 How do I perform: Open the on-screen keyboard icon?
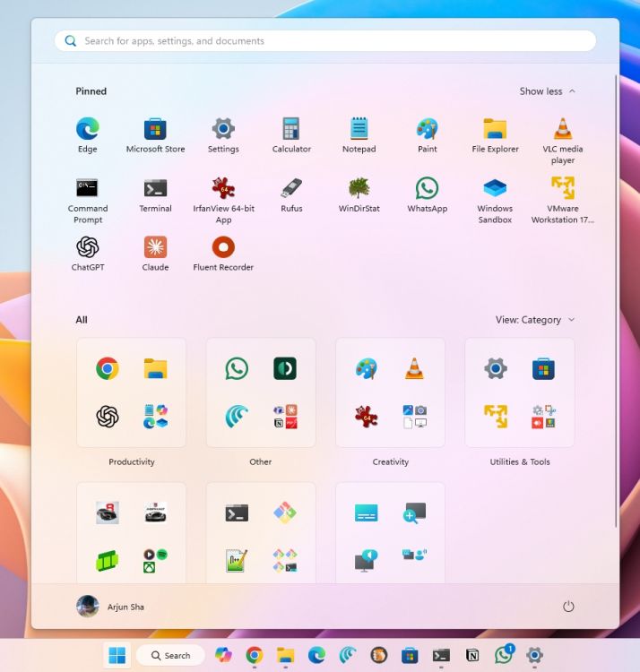(x=366, y=513)
